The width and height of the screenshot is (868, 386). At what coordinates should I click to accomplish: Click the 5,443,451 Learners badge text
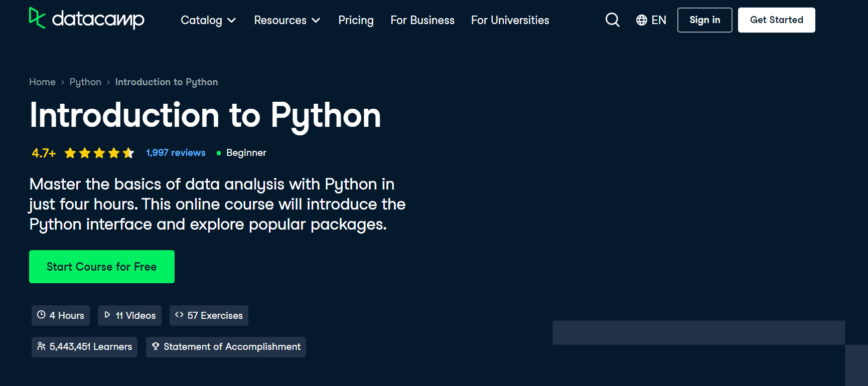click(91, 347)
